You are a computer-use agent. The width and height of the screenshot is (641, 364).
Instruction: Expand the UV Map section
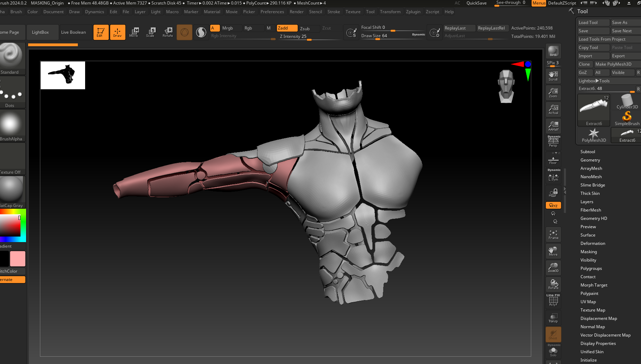(x=588, y=302)
